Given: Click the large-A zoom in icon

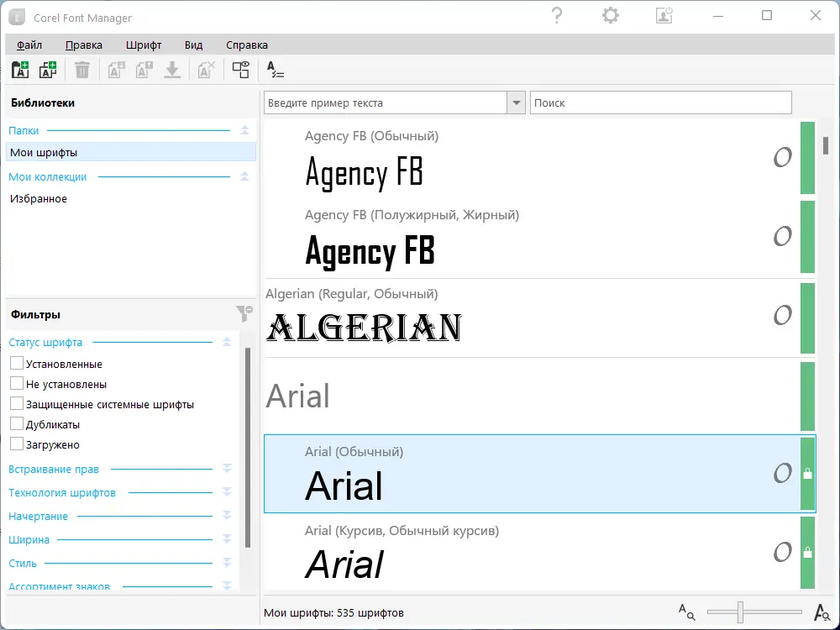Looking at the screenshot, I should pyautogui.click(x=822, y=612).
